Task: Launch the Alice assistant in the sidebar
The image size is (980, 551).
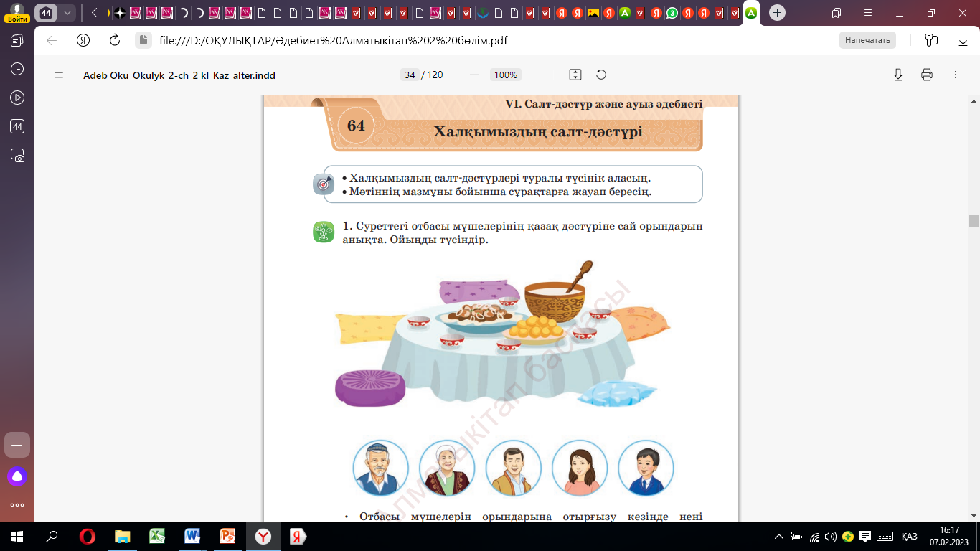Action: click(x=17, y=476)
